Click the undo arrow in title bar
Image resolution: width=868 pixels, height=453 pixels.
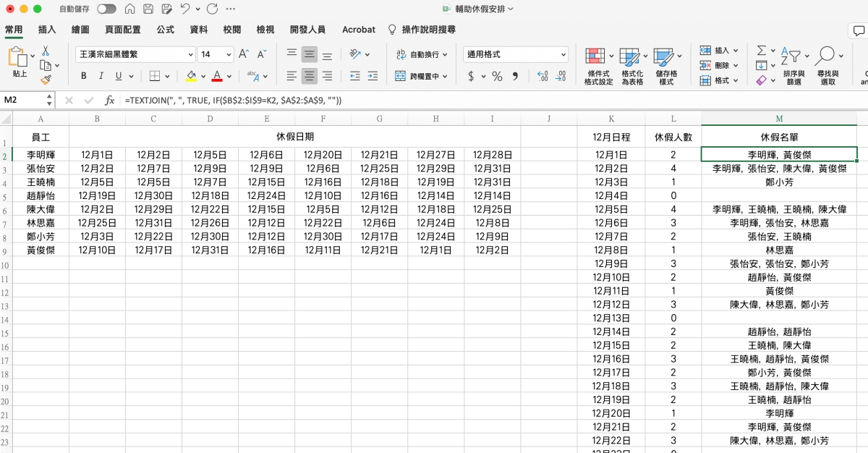(185, 9)
